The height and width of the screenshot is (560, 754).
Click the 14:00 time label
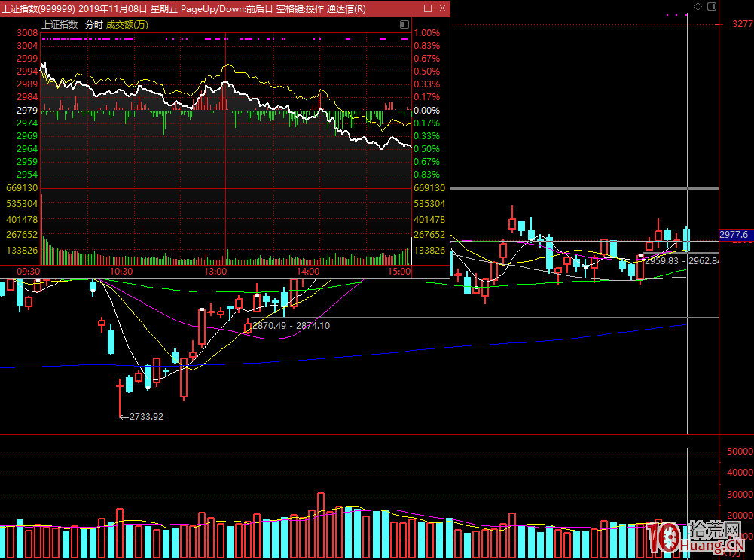(x=308, y=272)
